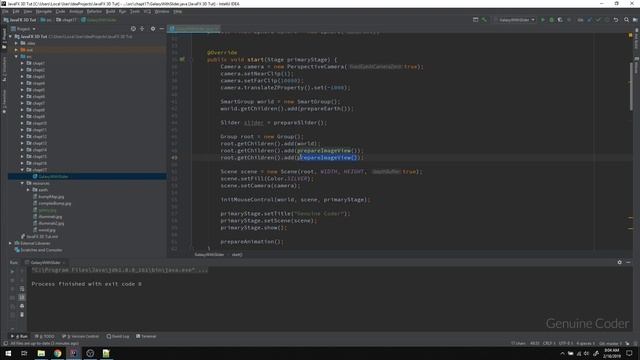Hide the Project tool window
Image resolution: width=640 pixels, height=360 pixels.
click(x=162, y=29)
